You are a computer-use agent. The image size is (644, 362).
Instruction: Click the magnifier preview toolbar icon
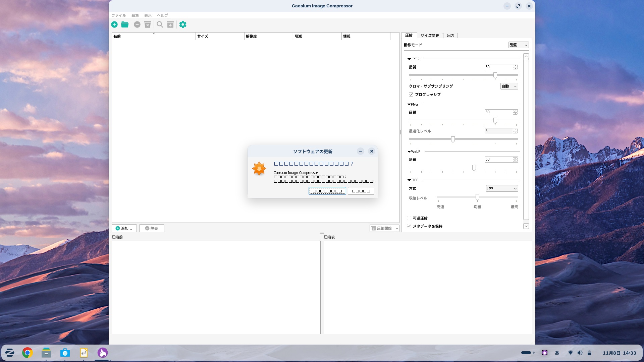(160, 24)
